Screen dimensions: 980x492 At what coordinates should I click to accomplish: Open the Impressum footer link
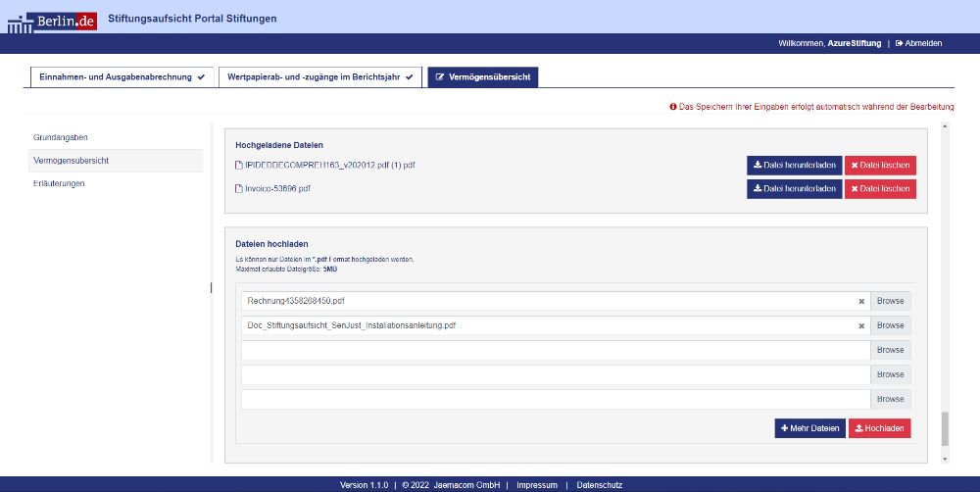(x=536, y=485)
